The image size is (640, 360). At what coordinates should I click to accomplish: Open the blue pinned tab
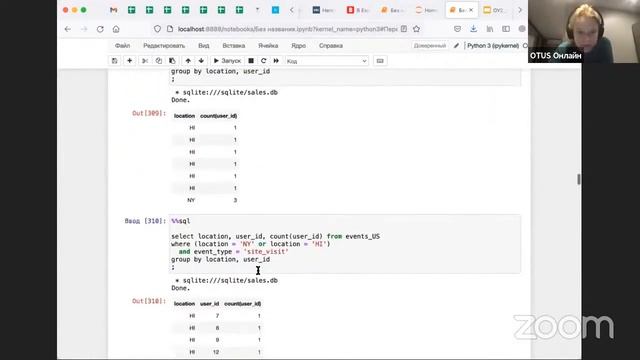pos(276,10)
